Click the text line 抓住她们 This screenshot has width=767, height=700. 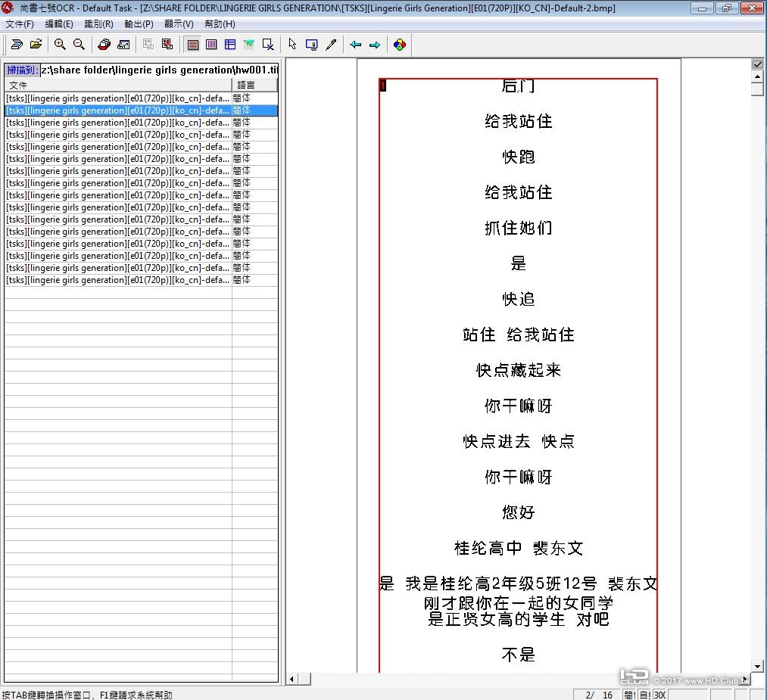point(518,228)
